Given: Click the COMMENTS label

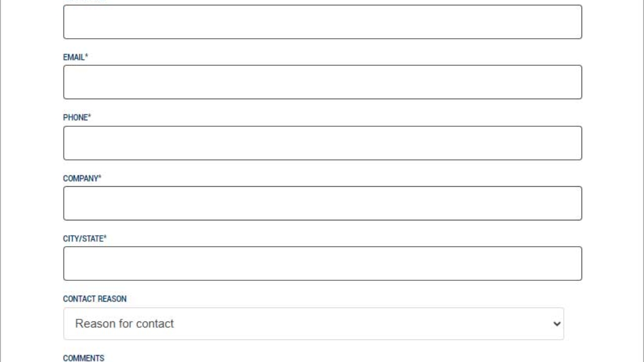Looking at the screenshot, I should point(84,358).
